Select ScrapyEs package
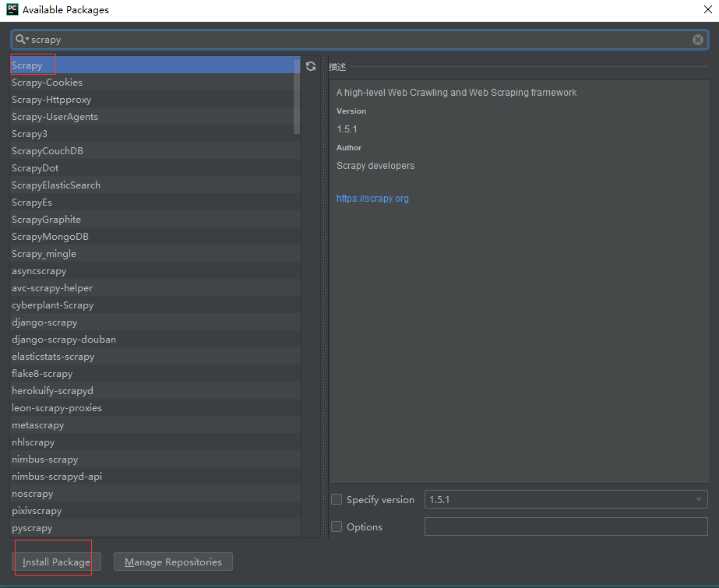 (155, 202)
